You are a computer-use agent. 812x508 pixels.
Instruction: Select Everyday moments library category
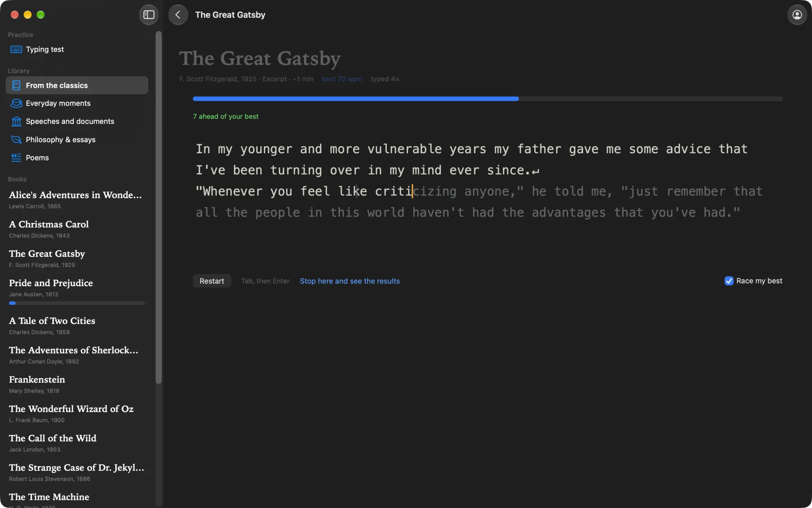click(x=77, y=103)
